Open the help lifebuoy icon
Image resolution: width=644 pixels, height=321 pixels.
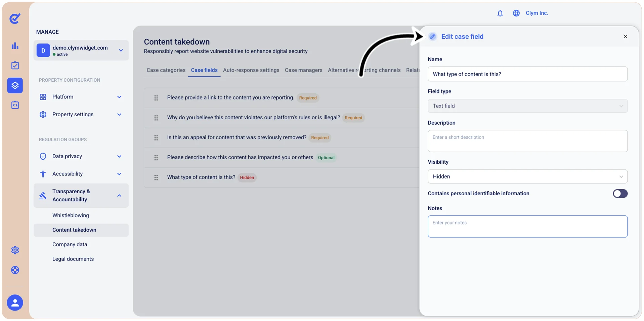pos(15,270)
